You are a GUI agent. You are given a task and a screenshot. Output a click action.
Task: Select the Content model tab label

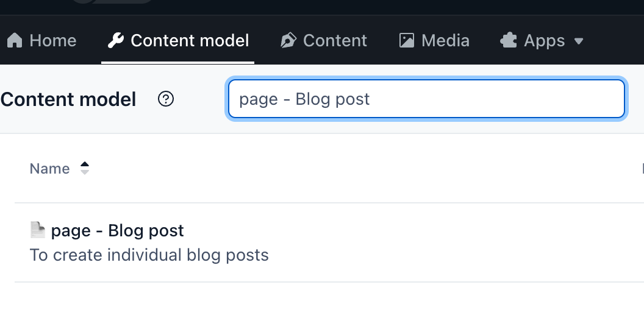click(x=190, y=41)
